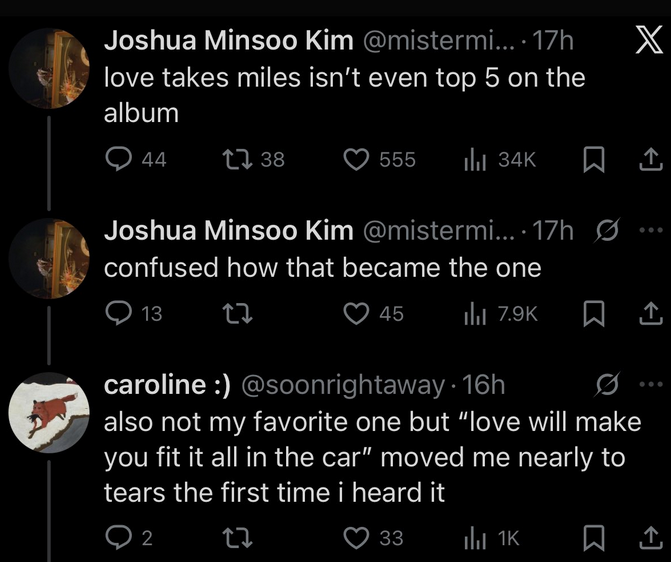Open @soonrightaway profile handle link
The width and height of the screenshot is (671, 562).
point(344,385)
